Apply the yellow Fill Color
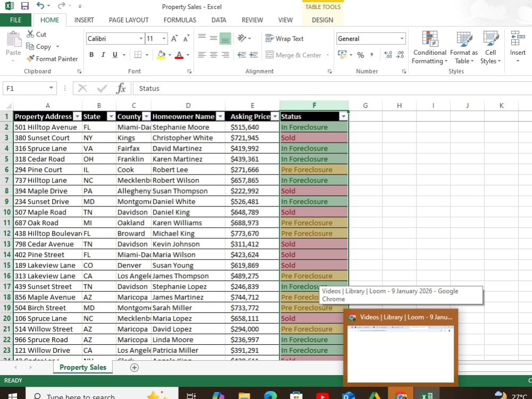The image size is (532, 399). 161,55
